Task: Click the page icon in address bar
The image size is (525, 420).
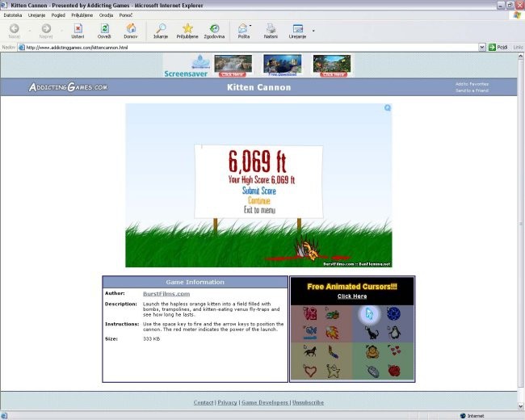Action: click(22, 48)
